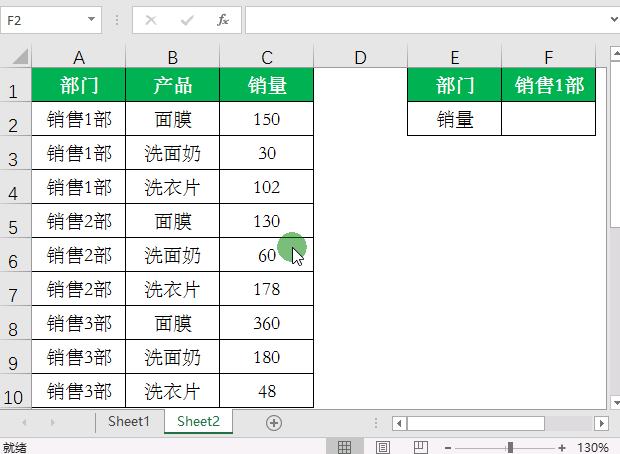Viewport: 620px width, 454px height.
Task: Click 销售3部 in row 8
Action: 79,323
